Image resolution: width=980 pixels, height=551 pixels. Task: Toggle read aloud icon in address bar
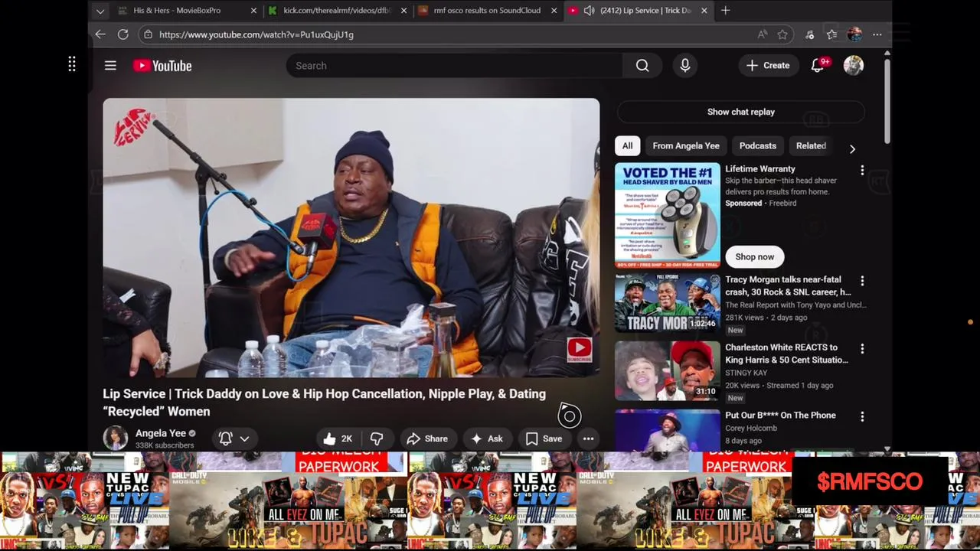763,34
